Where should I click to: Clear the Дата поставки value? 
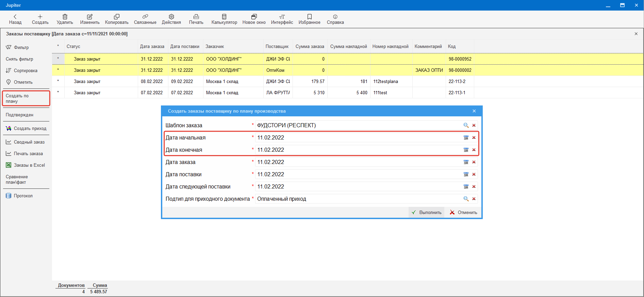point(474,174)
